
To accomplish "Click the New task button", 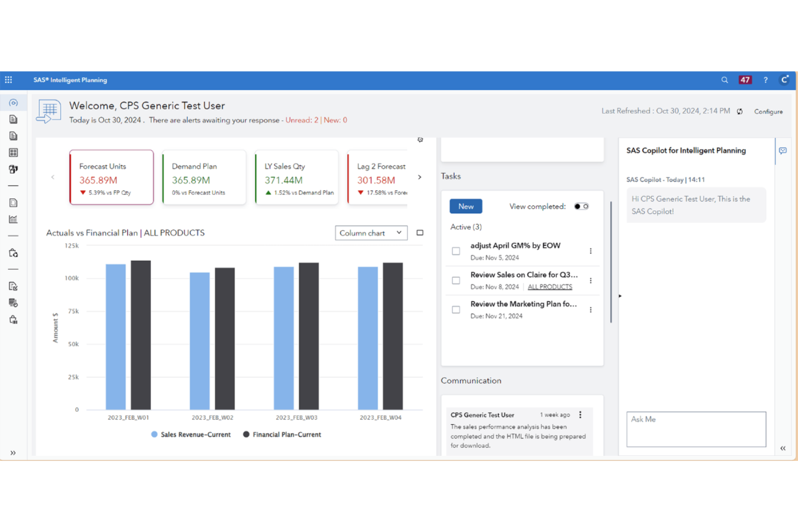I will pyautogui.click(x=466, y=206).
